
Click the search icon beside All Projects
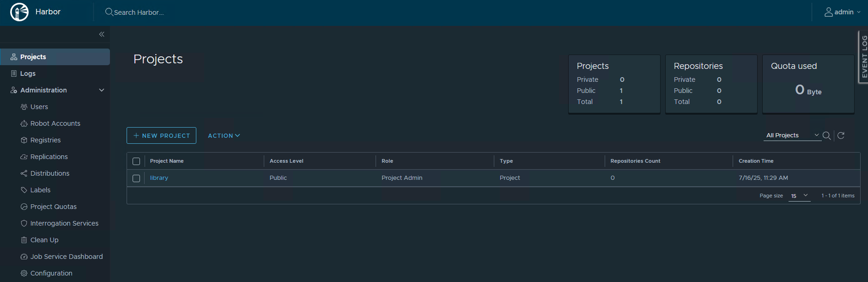tap(826, 135)
